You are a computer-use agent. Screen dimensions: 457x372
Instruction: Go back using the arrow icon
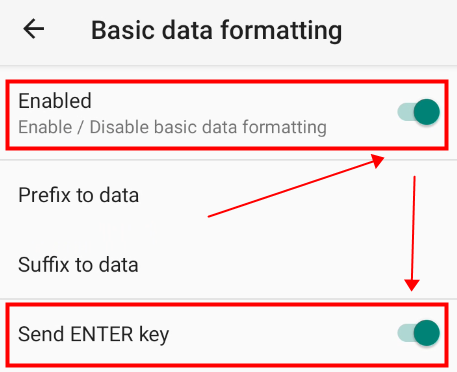tap(33, 29)
